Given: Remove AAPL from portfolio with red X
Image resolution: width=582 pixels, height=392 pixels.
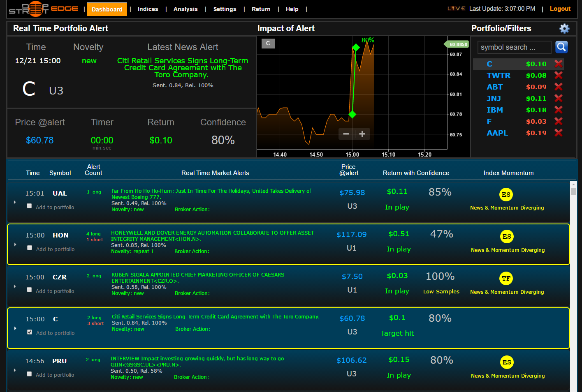Looking at the screenshot, I should tap(558, 133).
